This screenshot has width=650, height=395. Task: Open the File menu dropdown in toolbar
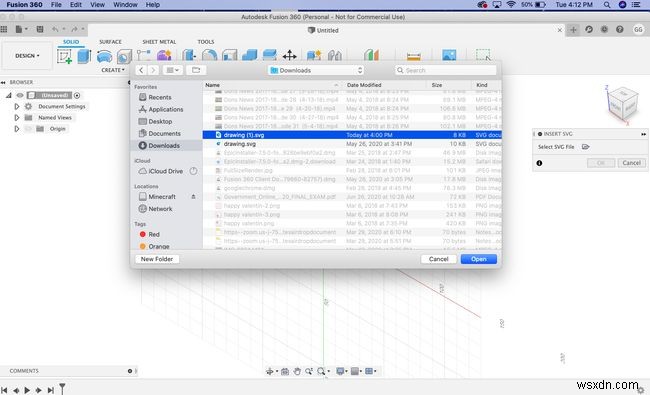pyautogui.click(x=21, y=29)
